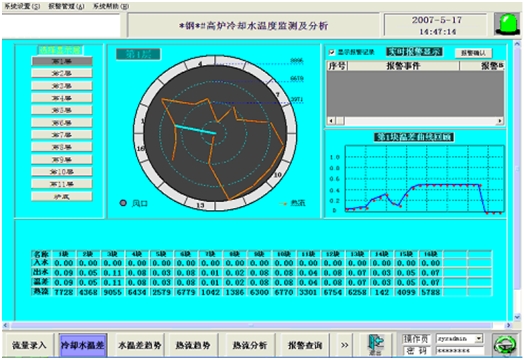The width and height of the screenshot is (524, 360).
Task: Click the 风口 legend circle marker
Action: click(123, 203)
